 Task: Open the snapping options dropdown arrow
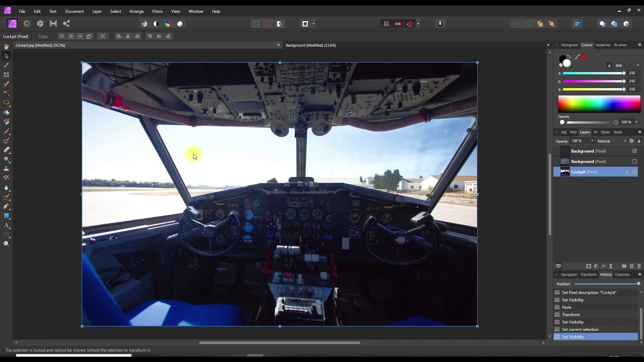coord(418,24)
